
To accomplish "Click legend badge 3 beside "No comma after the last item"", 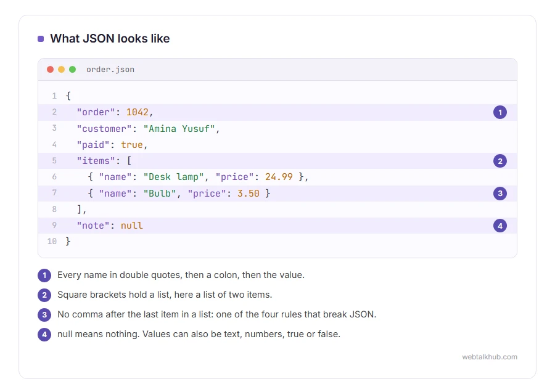I will (44, 314).
